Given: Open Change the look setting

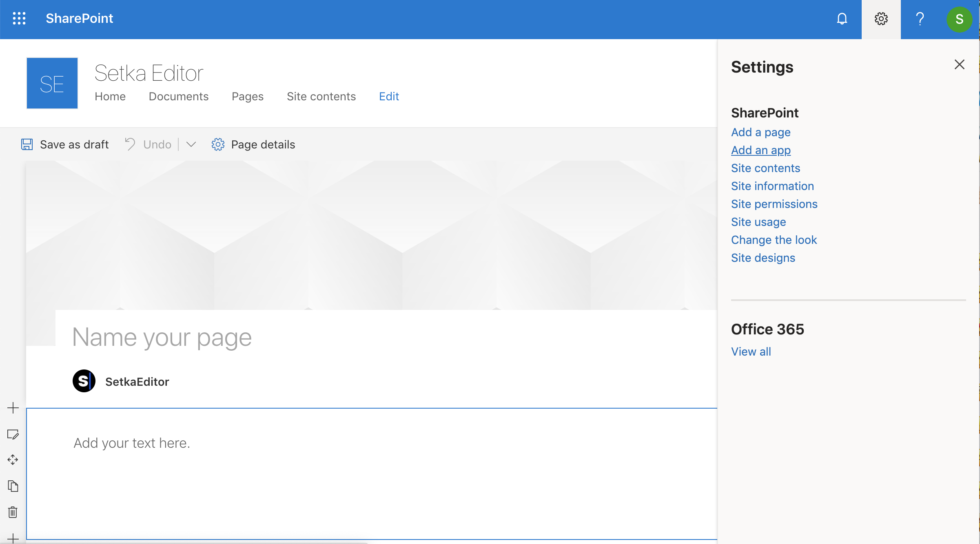Looking at the screenshot, I should 774,240.
